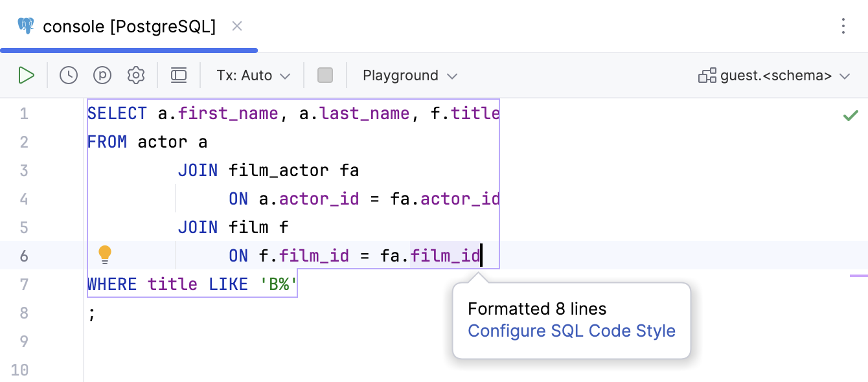This screenshot has height=382, width=868.
Task: Click line number 6 in the gutter
Action: click(x=24, y=256)
